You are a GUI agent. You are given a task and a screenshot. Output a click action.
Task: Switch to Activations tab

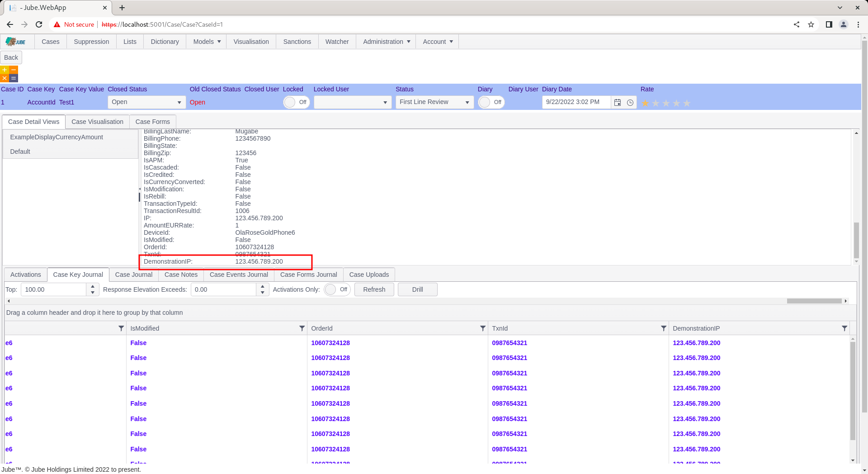coord(26,275)
